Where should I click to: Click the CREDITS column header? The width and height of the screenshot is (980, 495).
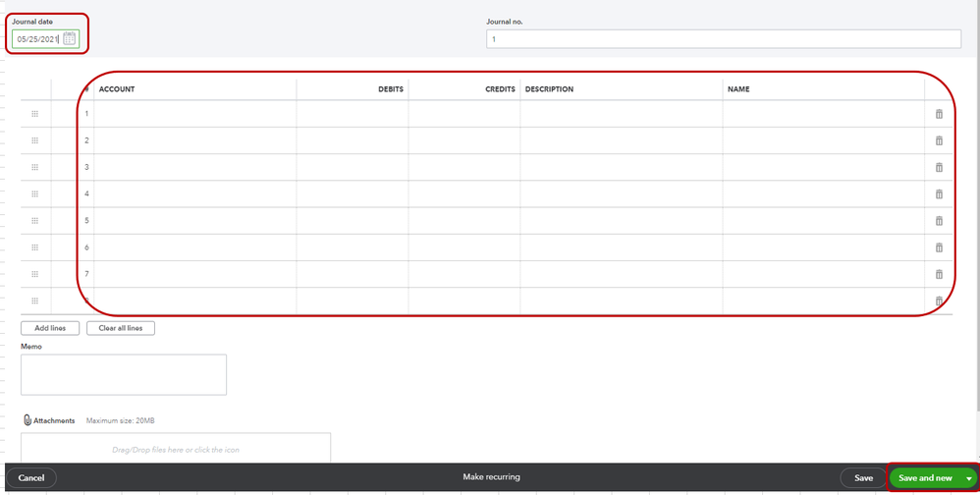500,89
